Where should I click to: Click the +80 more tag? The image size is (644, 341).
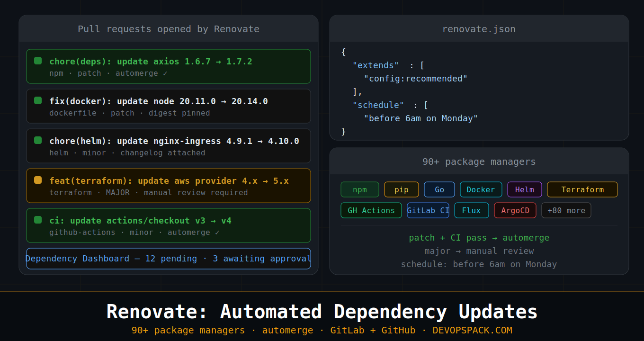click(566, 210)
